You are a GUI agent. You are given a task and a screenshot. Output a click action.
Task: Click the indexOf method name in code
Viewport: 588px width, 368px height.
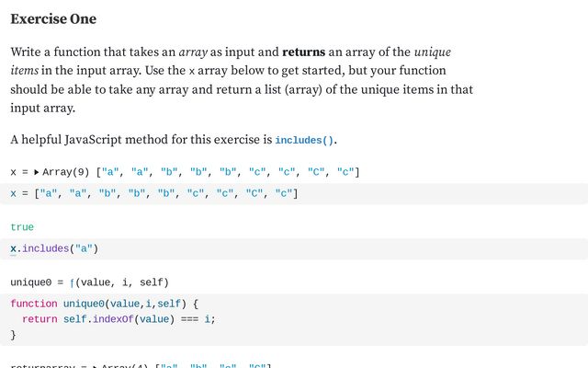(113, 319)
